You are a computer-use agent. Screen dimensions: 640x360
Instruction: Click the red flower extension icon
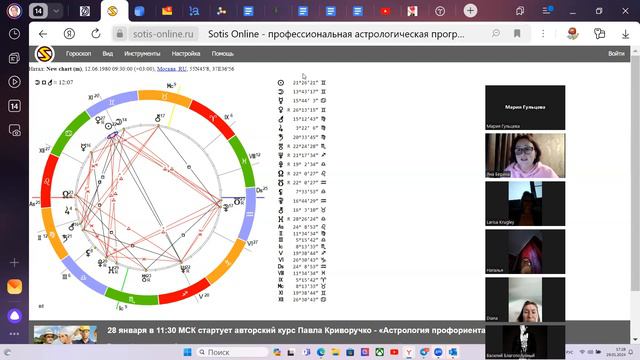tap(573, 34)
